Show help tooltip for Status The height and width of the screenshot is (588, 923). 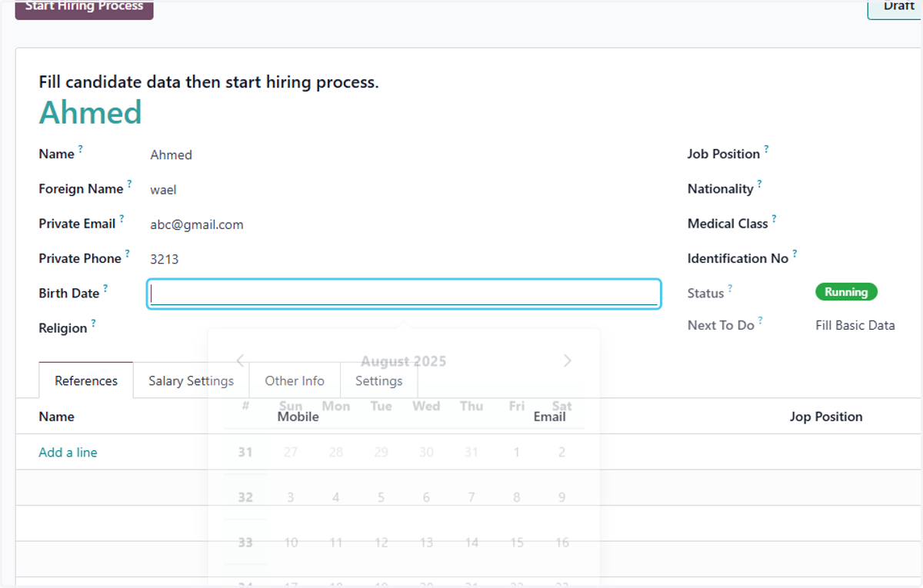(x=730, y=288)
